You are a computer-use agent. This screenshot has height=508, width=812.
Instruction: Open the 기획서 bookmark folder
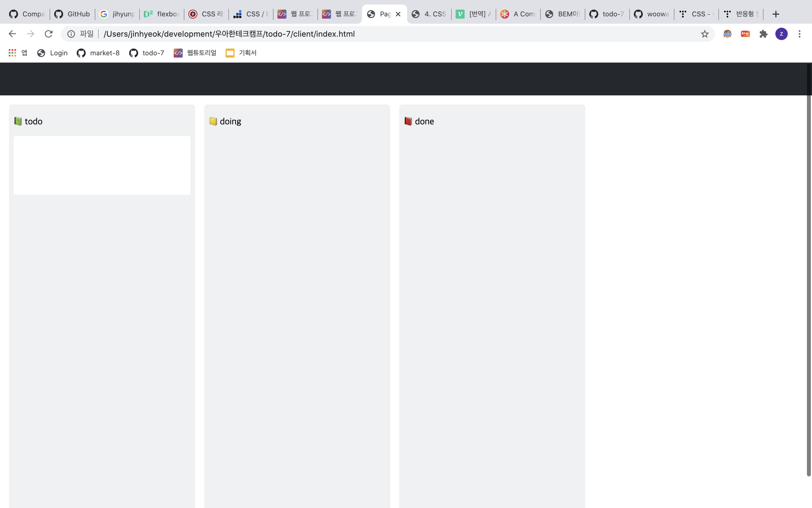pyautogui.click(x=241, y=53)
